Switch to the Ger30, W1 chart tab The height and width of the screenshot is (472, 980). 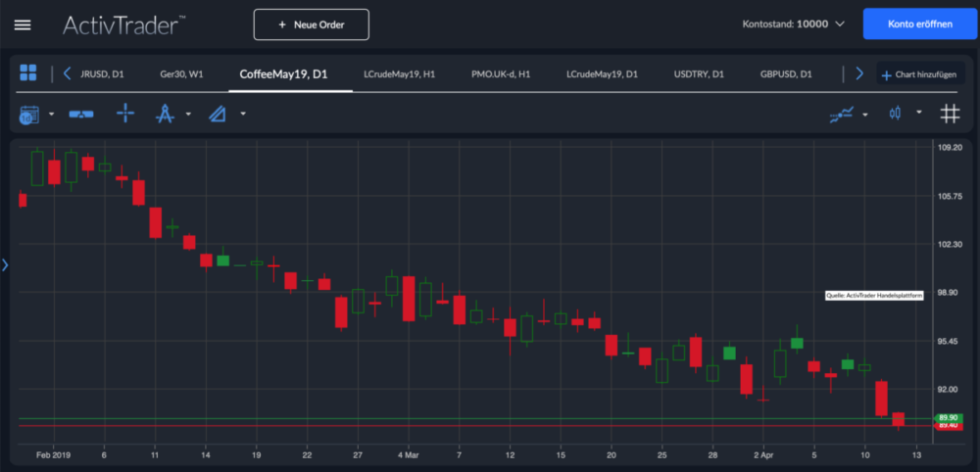181,74
